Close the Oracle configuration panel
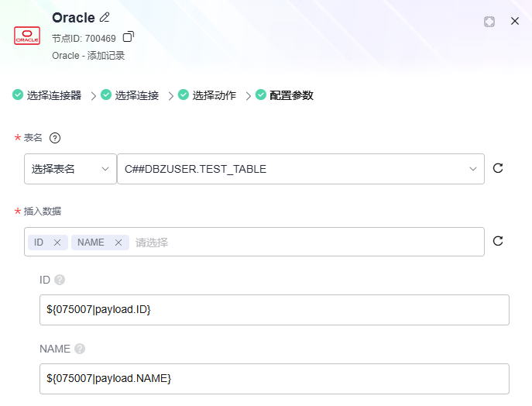This screenshot has height=406, width=532. click(515, 21)
